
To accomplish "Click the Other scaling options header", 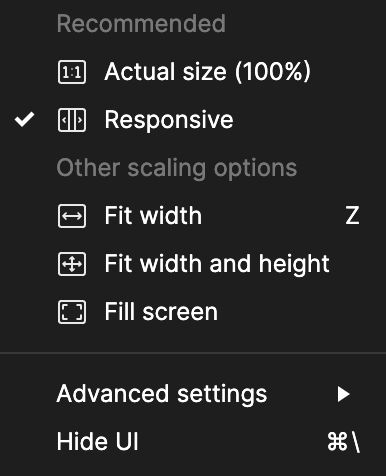I will pyautogui.click(x=177, y=168).
